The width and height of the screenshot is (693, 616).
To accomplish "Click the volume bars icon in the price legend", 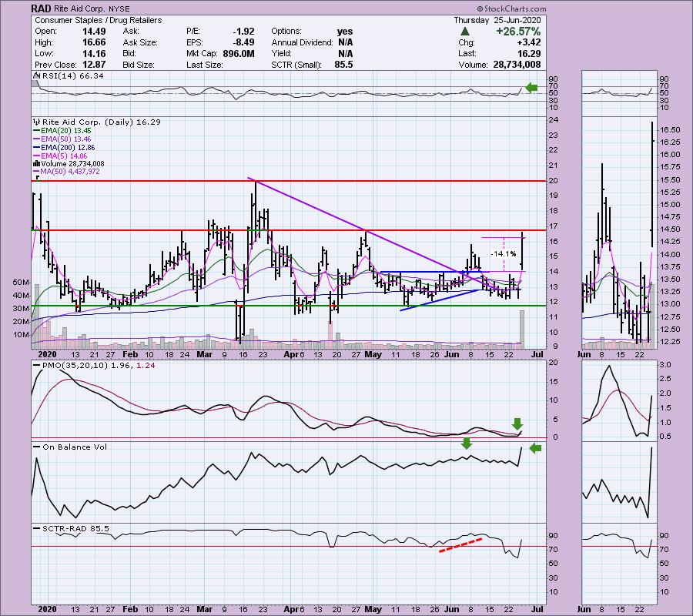I will (37, 163).
